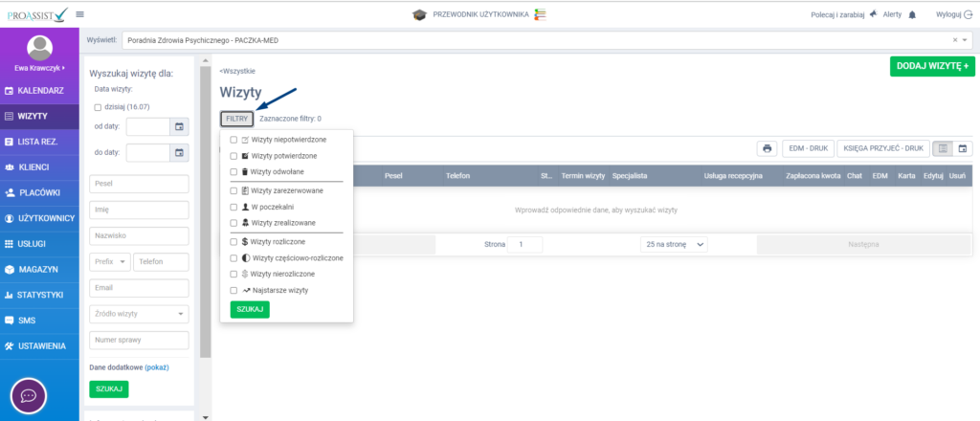Screen dimensions: 980x421
Task: Expand the 'Źródło wizyty' dropdown
Action: (139, 314)
